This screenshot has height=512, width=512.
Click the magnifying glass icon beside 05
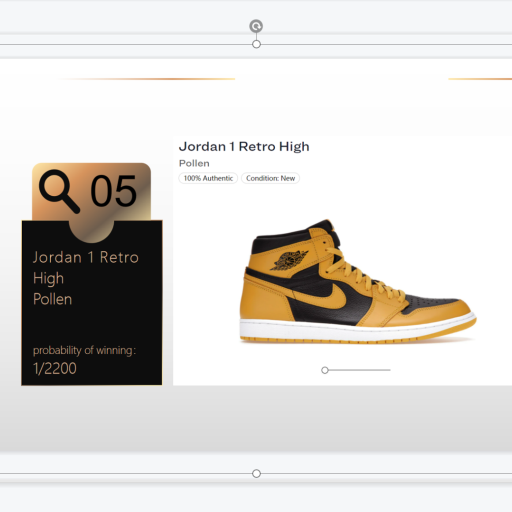point(59,191)
